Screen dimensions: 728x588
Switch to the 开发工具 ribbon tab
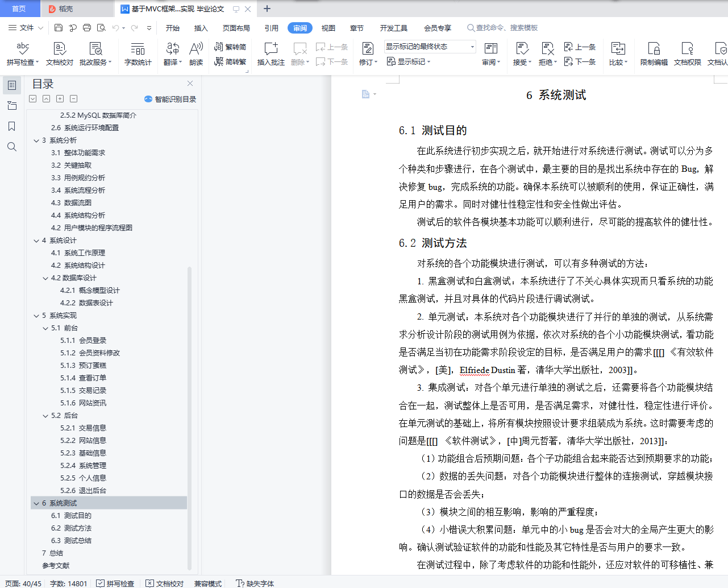[394, 28]
